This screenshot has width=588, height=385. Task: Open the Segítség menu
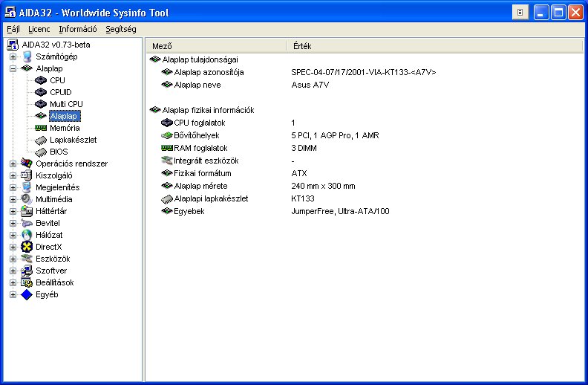[x=120, y=29]
